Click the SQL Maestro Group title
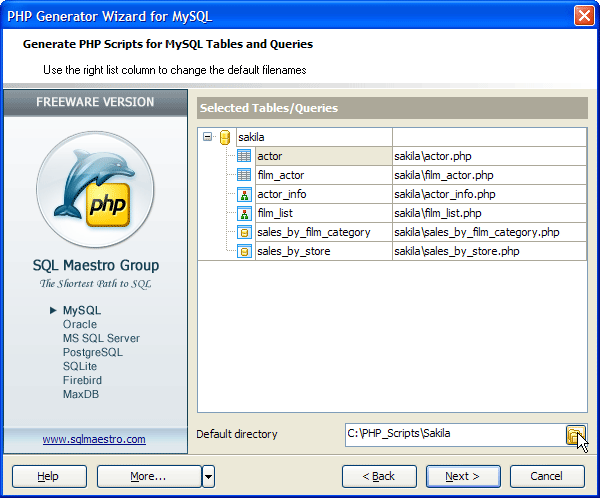600x498 pixels. coord(96,265)
